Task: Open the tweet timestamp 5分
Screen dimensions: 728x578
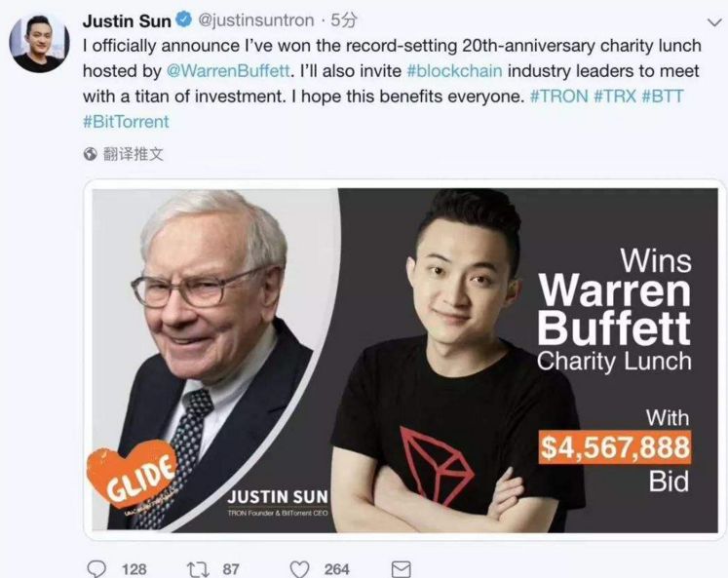Action: (x=344, y=20)
